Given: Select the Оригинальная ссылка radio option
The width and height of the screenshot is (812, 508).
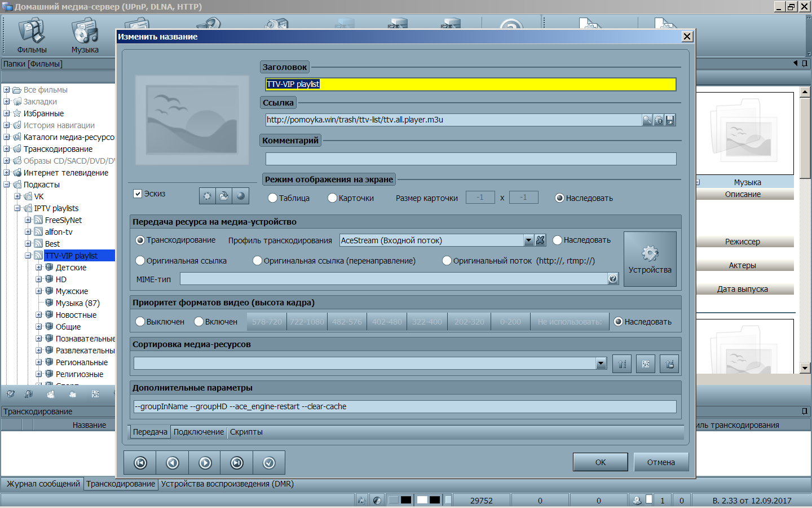Looking at the screenshot, I should [140, 261].
